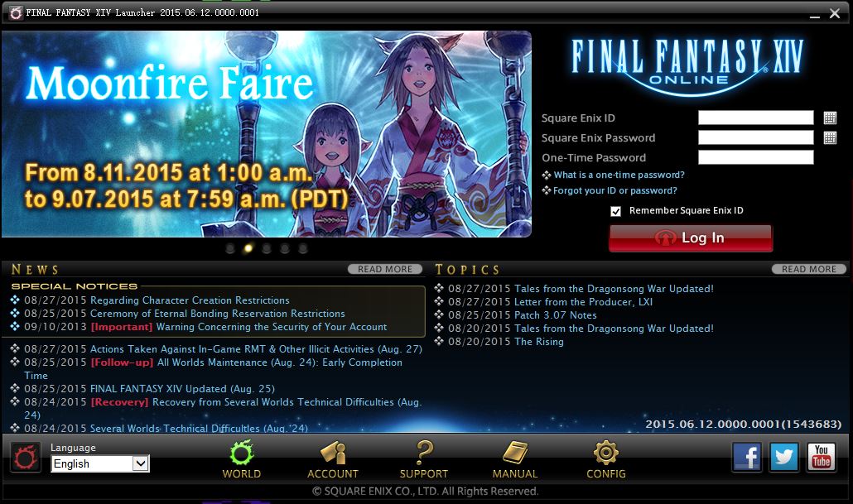Open software keyboard for Square Enix Password
Image resolution: width=853 pixels, height=504 pixels.
click(x=830, y=137)
